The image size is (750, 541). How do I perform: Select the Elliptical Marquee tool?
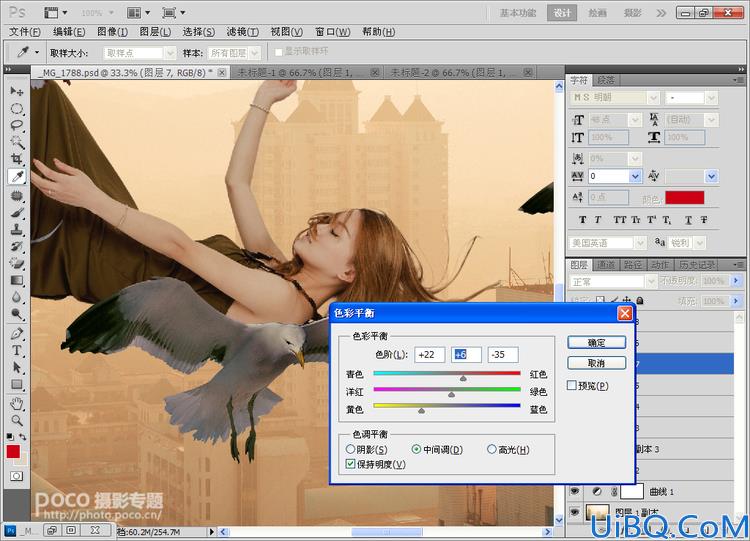coord(17,109)
